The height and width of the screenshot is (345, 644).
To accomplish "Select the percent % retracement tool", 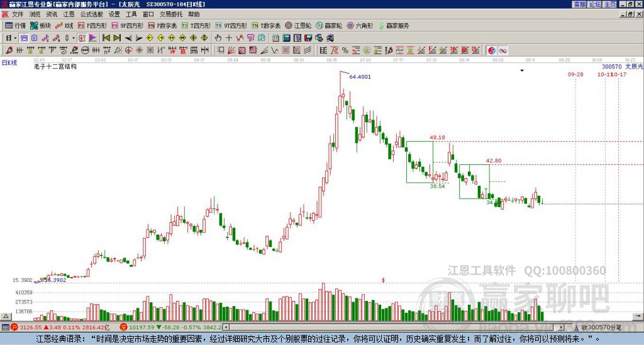I will tap(345, 50).
